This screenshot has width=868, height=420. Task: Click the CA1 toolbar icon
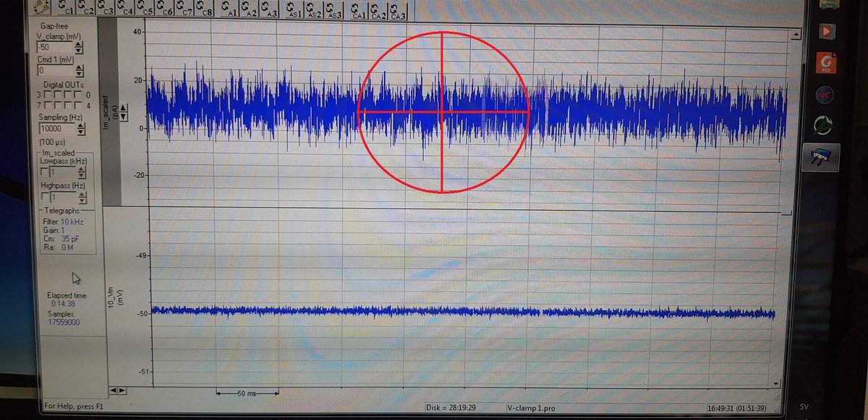358,11
